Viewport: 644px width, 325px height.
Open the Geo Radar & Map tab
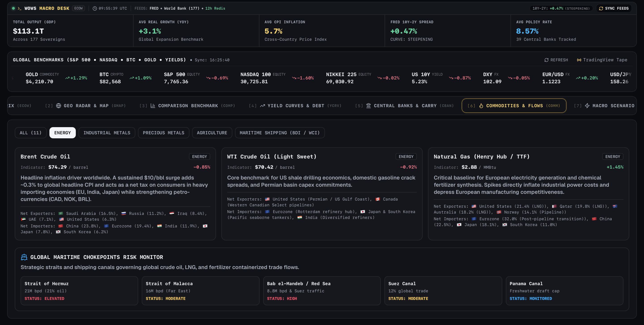[x=86, y=106]
